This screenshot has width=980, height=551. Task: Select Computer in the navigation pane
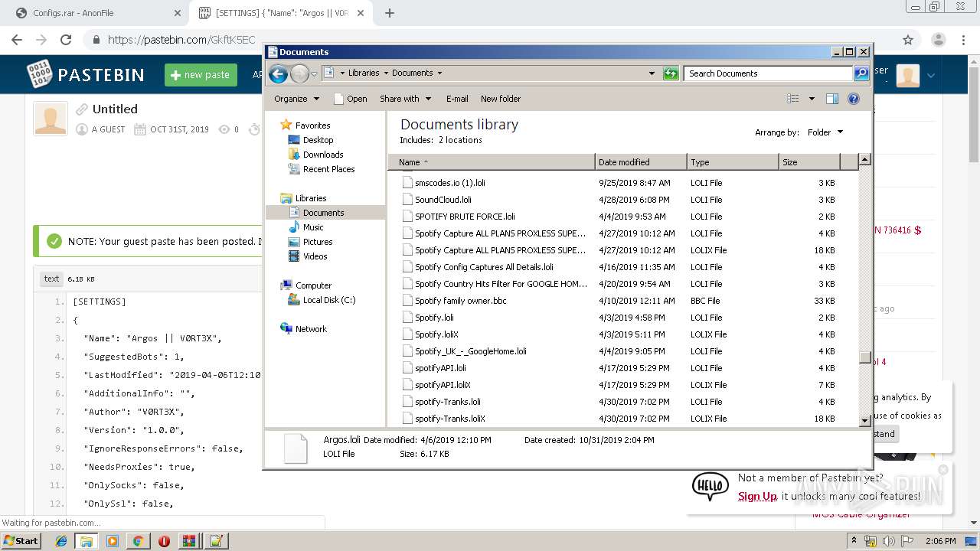coord(313,285)
